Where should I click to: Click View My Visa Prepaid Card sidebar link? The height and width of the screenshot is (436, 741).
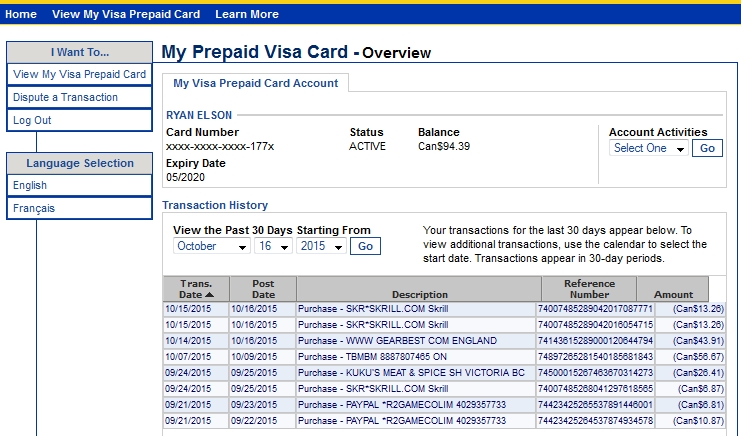point(79,74)
